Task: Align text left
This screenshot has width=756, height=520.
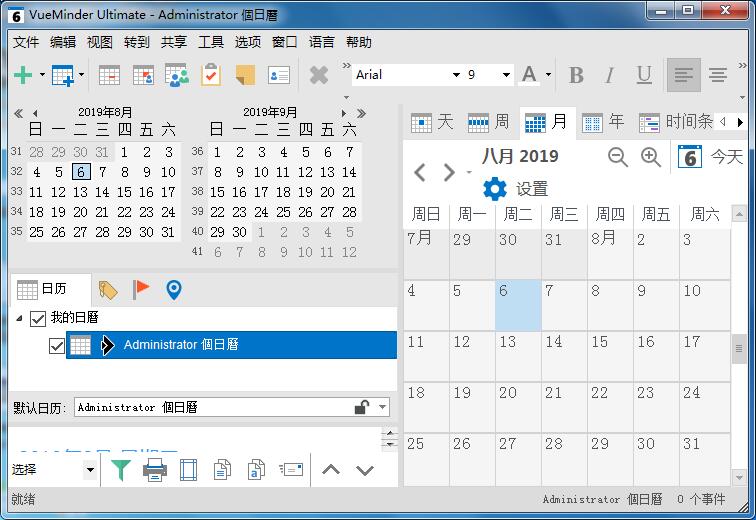Action: (684, 75)
